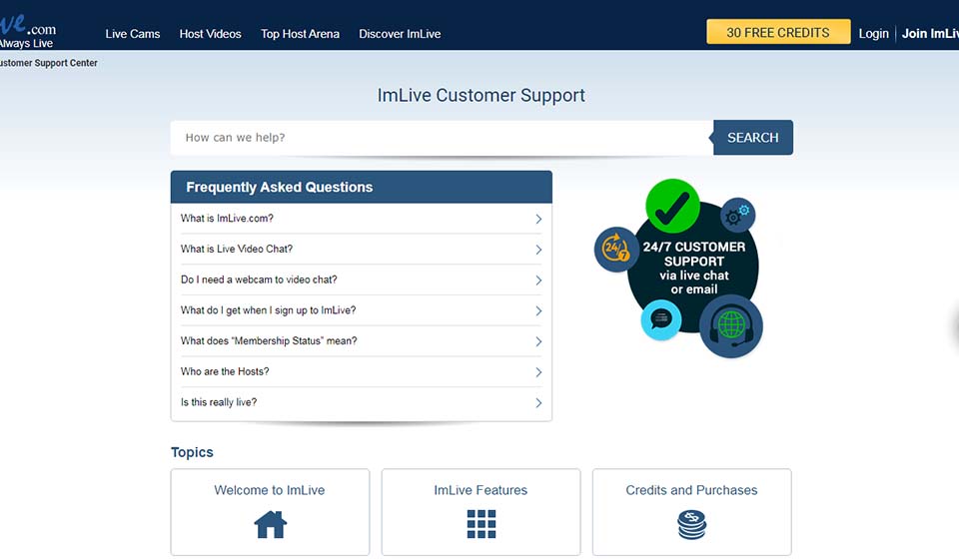Expand "What is Live Video Chat?" arrow
Image resolution: width=959 pixels, height=560 pixels.
click(538, 250)
